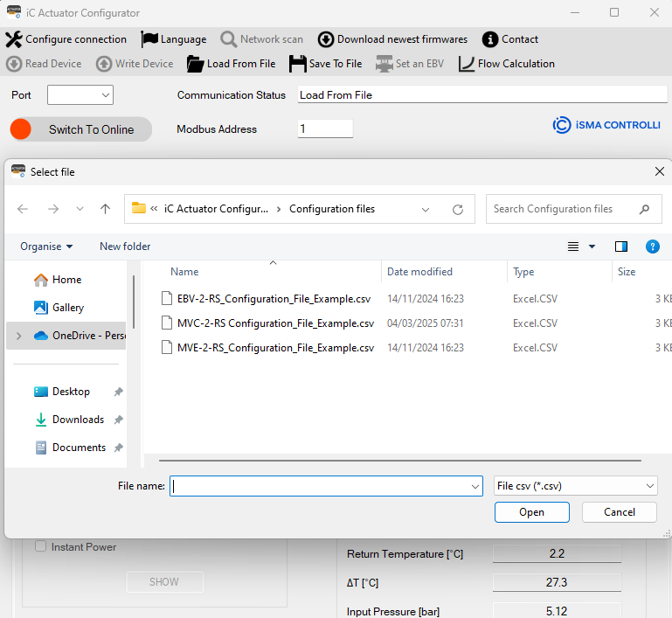The image size is (672, 618).
Task: Open File name history dropdown
Action: 475,486
